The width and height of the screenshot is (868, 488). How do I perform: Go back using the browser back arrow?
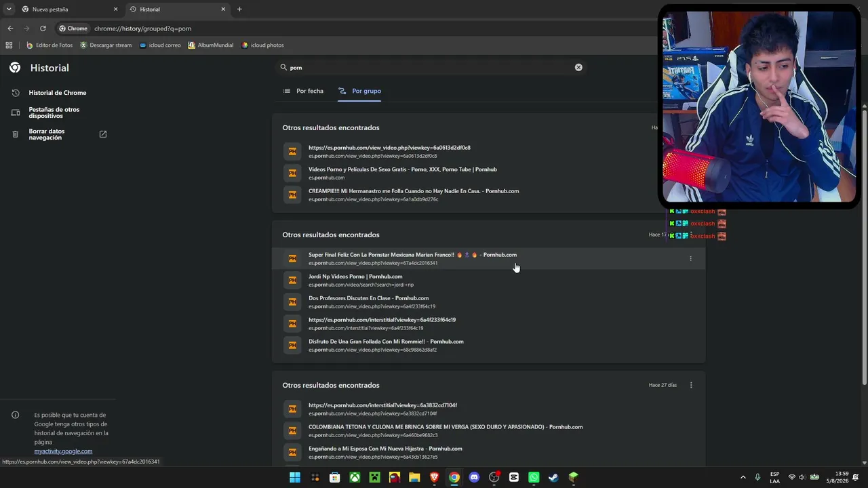click(x=10, y=28)
